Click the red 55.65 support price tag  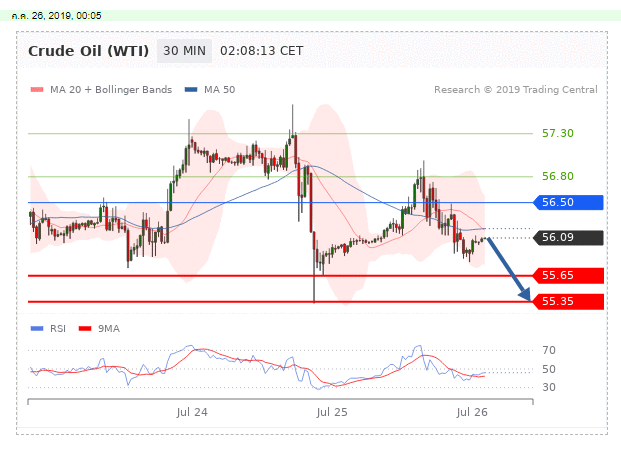click(568, 275)
